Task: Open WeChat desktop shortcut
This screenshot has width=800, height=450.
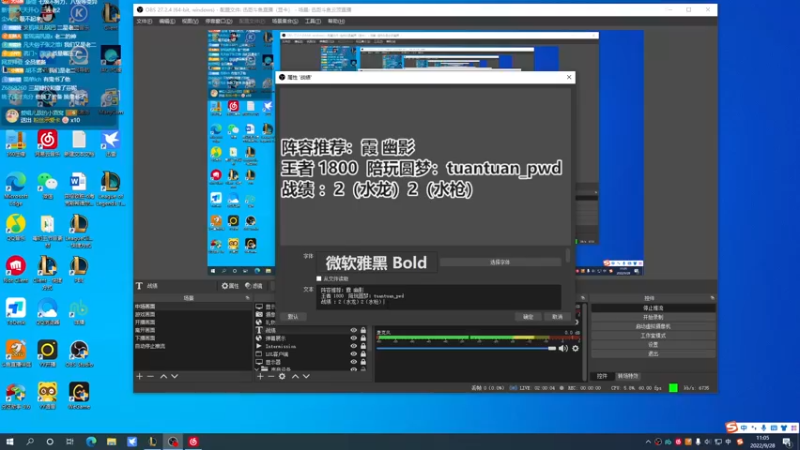Action: pyautogui.click(x=47, y=186)
